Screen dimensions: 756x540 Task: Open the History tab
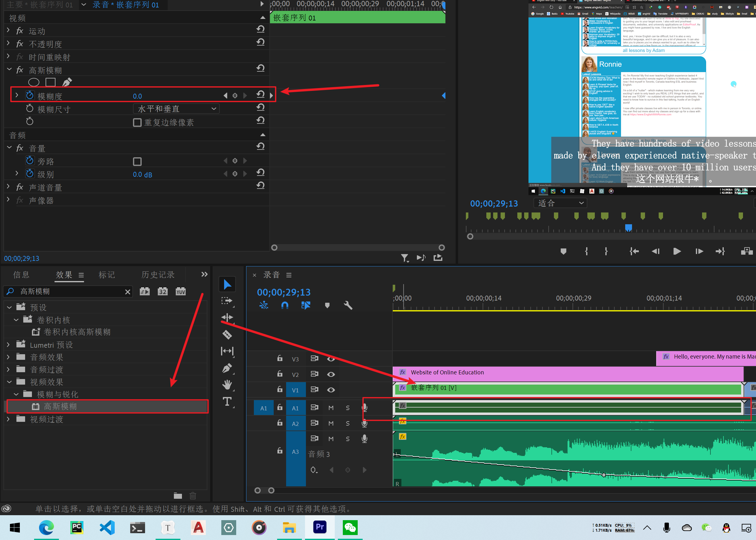coord(158,275)
